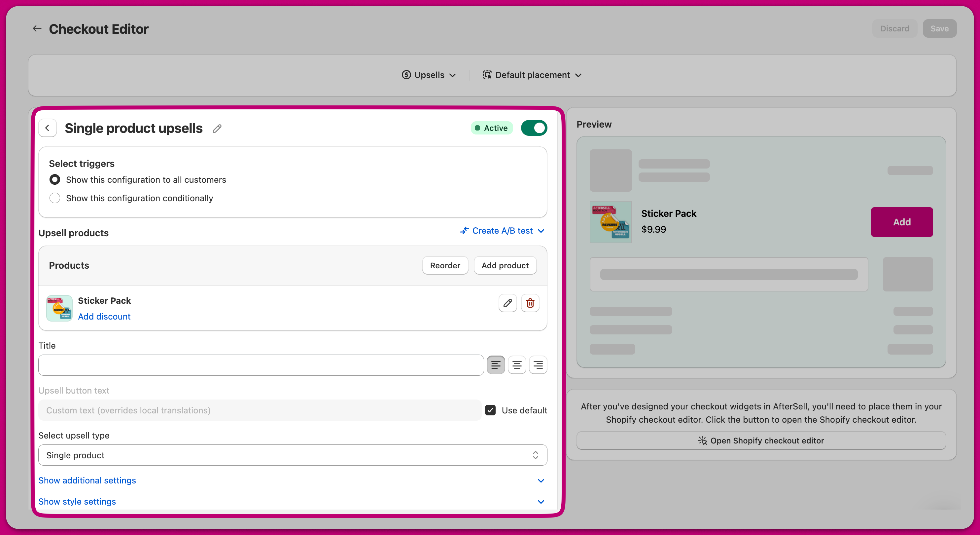Edit the Sticker Pack product with the pencil icon
Image resolution: width=980 pixels, height=535 pixels.
coord(507,303)
